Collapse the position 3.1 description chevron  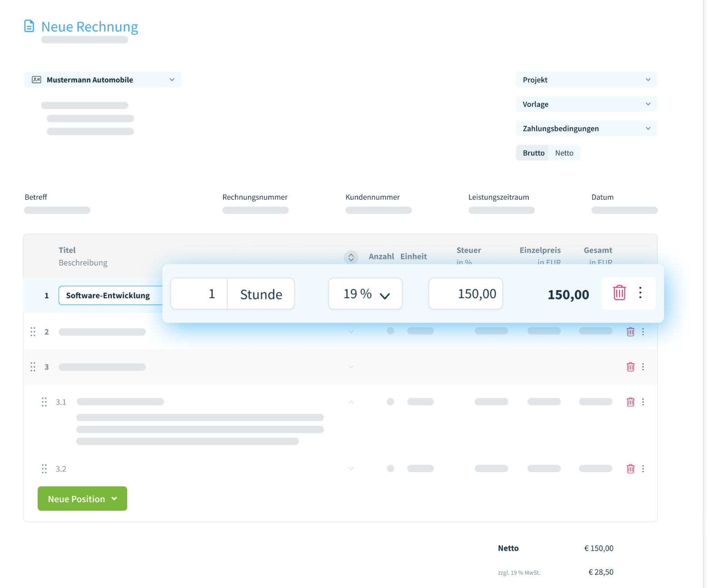pyautogui.click(x=351, y=402)
